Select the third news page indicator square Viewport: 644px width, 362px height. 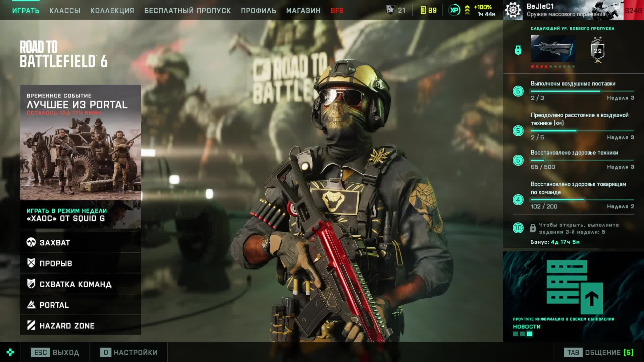(x=530, y=334)
